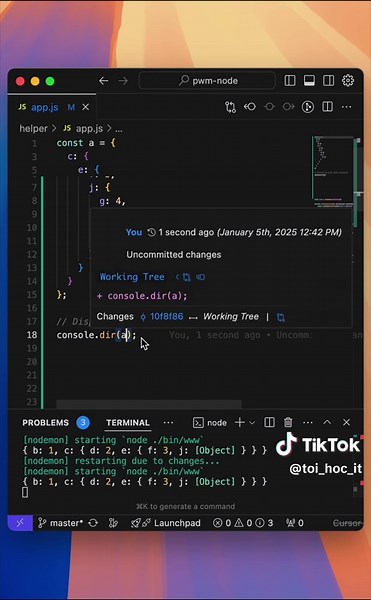
Task: Open Launchpad from the status bar
Action: pyautogui.click(x=166, y=523)
